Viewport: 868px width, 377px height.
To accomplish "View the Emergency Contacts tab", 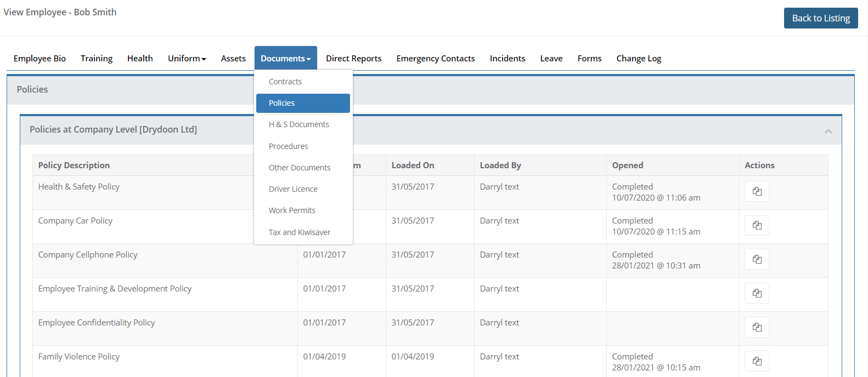I will pyautogui.click(x=436, y=59).
